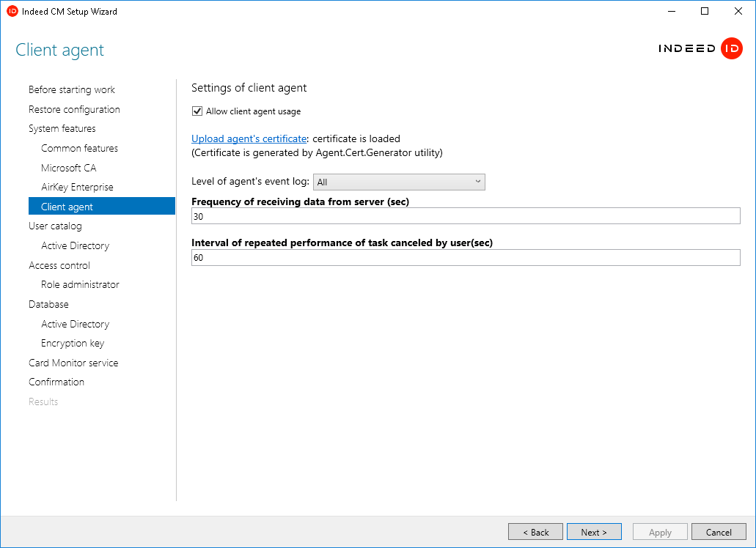Minimize the Setup Wizard window
This screenshot has height=548, width=756.
click(x=672, y=11)
